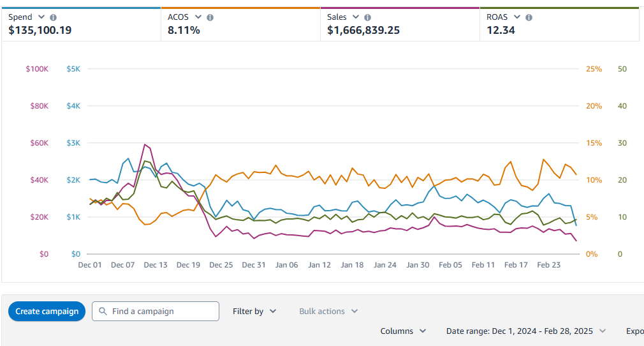Click the $135,100.19 spend value
Viewport: 644px width, 346px height.
click(x=40, y=31)
